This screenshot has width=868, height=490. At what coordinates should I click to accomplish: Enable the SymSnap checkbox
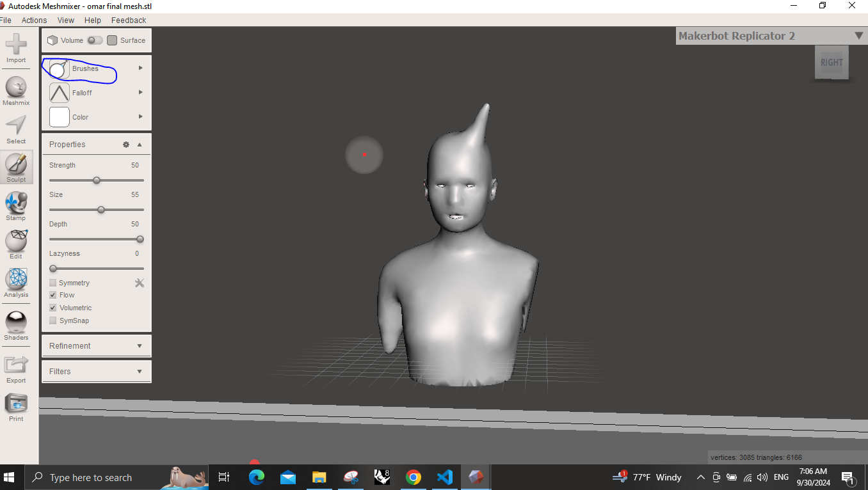[53, 320]
